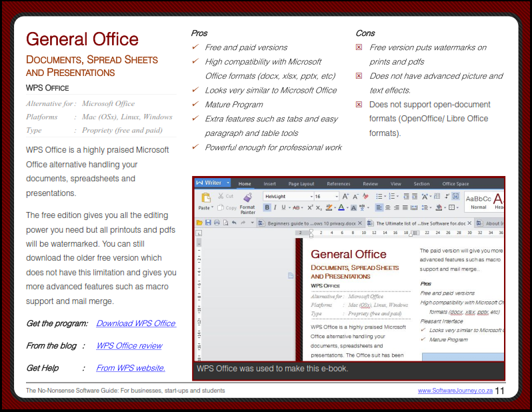Toggle Italic formatting button
This screenshot has height=412, width=532.
coord(275,207)
